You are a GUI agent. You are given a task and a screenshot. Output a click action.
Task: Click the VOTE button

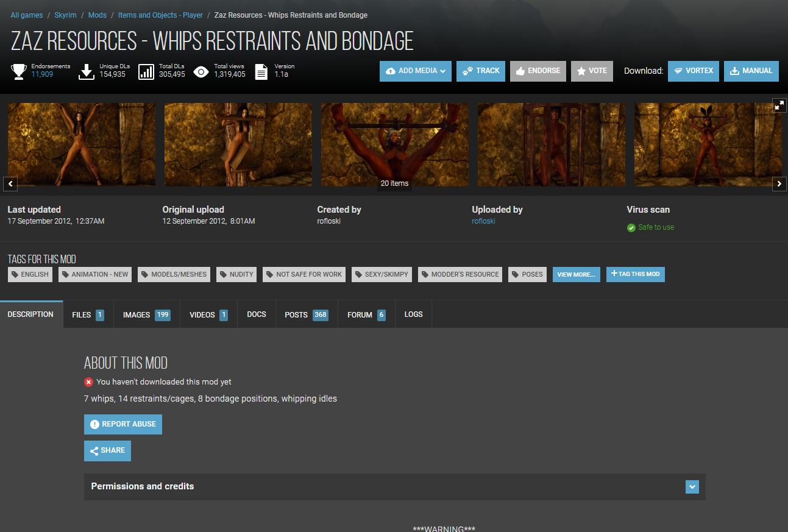tap(592, 71)
